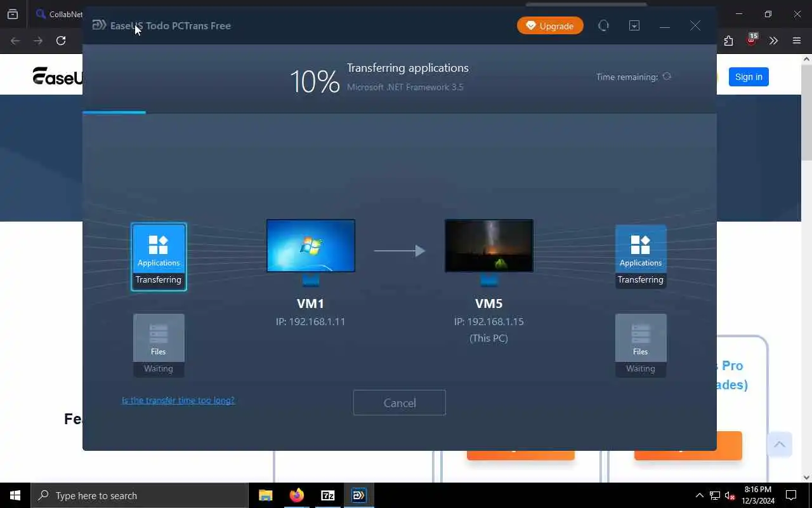Open the browser extensions puzzle icon

point(728,41)
